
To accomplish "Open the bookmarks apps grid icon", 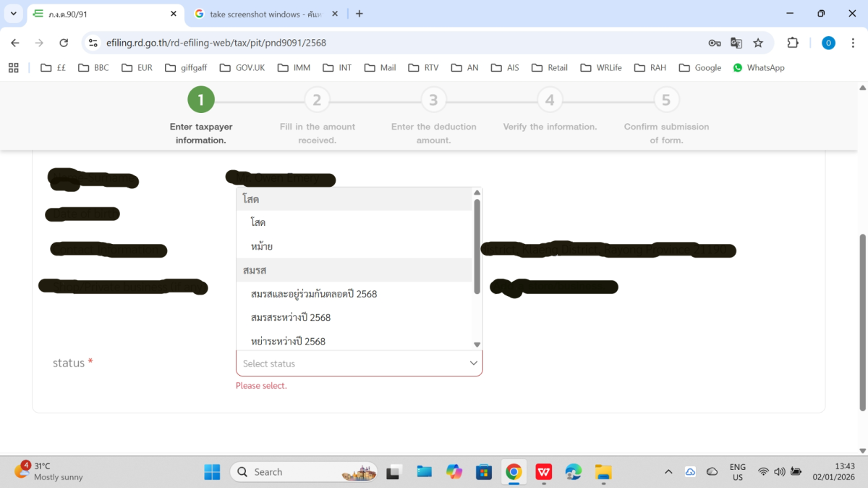I will pos(13,67).
